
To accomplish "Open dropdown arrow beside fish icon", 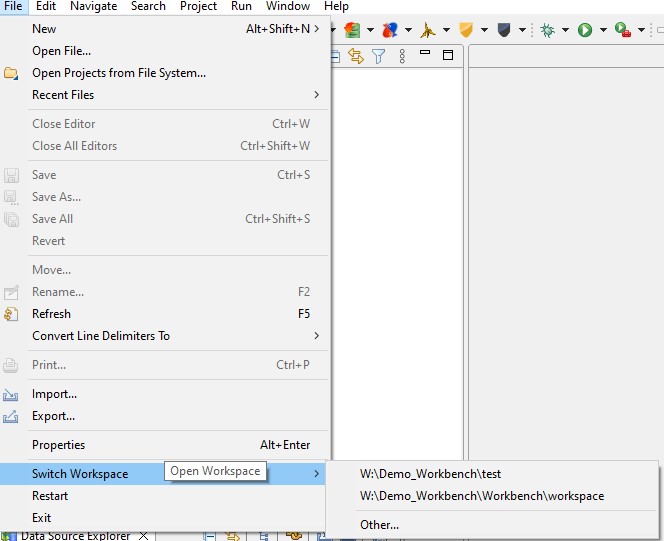I will 408,30.
